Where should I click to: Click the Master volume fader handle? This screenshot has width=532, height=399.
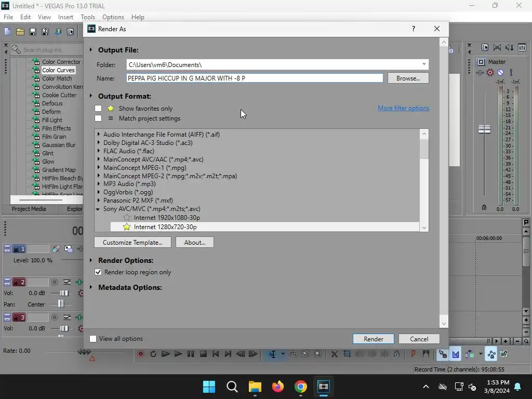click(x=484, y=129)
